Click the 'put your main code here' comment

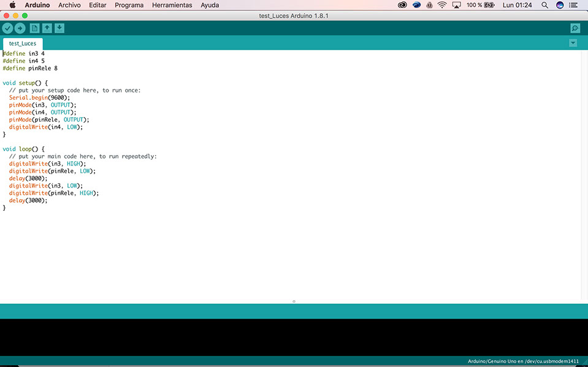(x=83, y=156)
